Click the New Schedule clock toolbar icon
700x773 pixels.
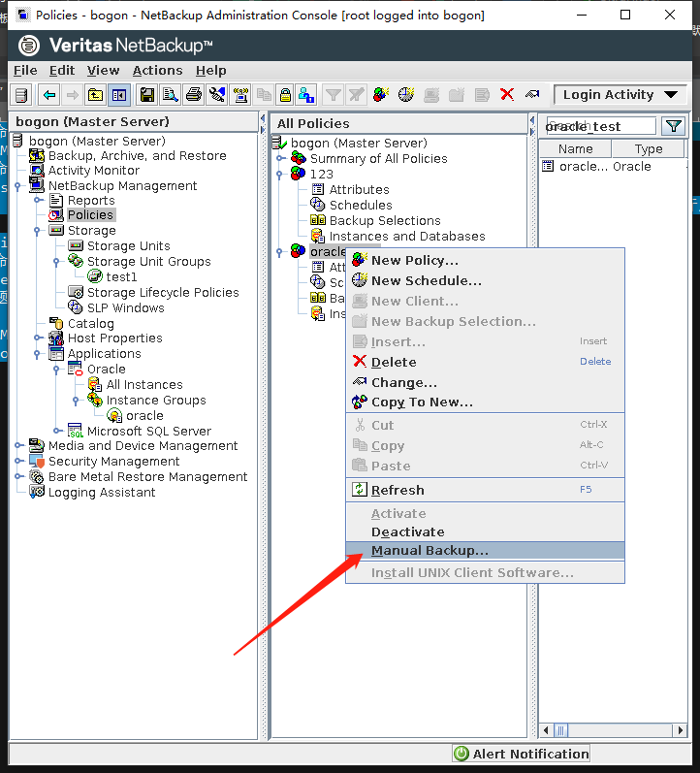click(x=406, y=95)
